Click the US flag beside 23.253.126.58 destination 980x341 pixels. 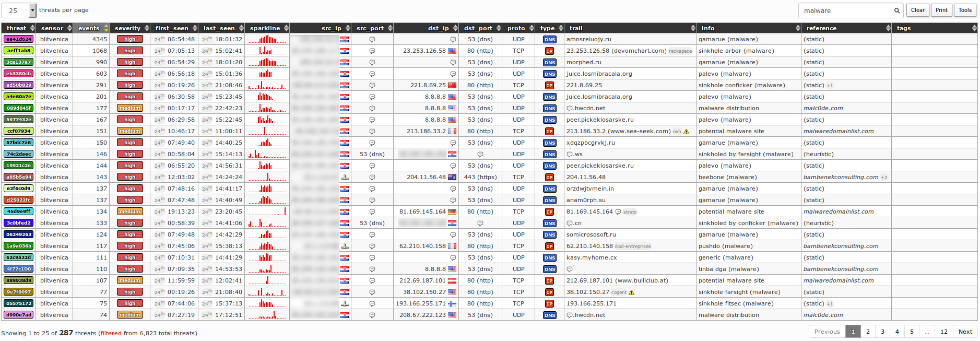tap(452, 51)
